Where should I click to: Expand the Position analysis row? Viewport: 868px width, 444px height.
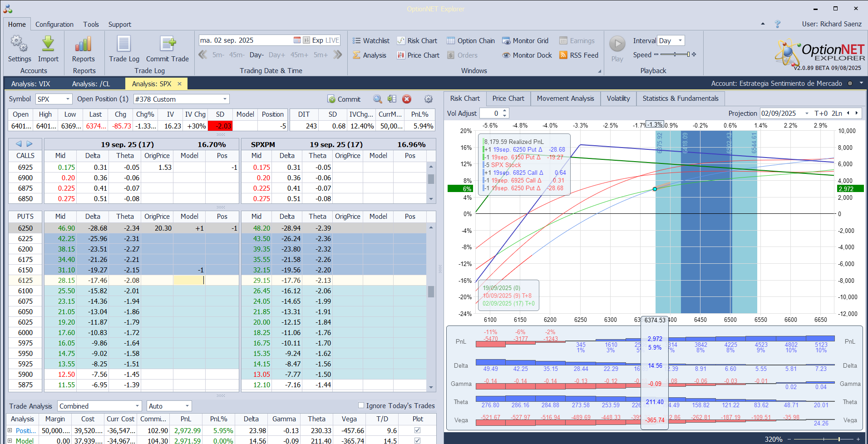(10, 430)
